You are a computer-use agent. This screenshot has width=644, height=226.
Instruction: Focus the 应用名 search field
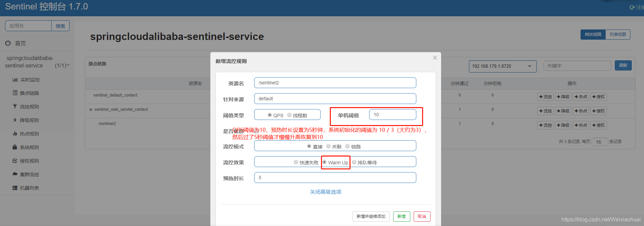pyautogui.click(x=28, y=26)
